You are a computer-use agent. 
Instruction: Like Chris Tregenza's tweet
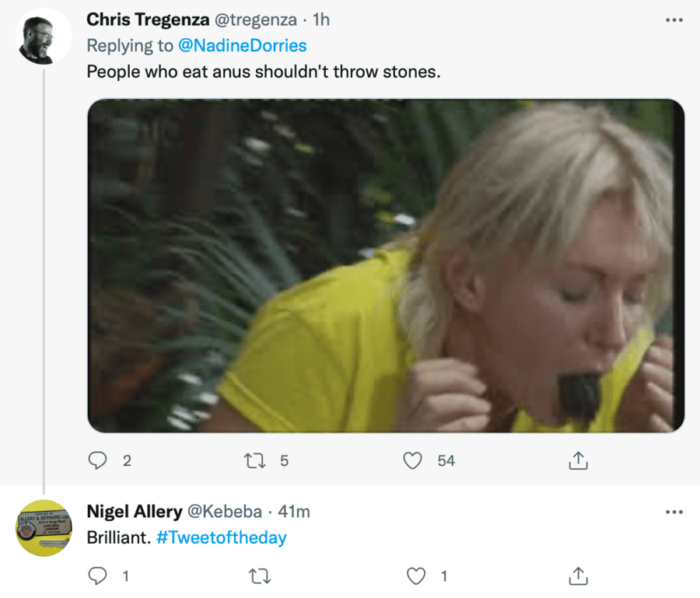(412, 461)
